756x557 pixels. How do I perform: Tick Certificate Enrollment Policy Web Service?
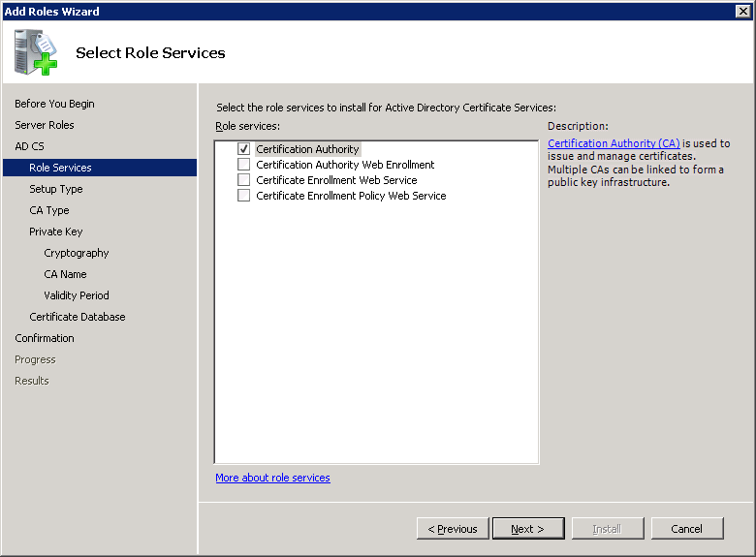pos(244,196)
